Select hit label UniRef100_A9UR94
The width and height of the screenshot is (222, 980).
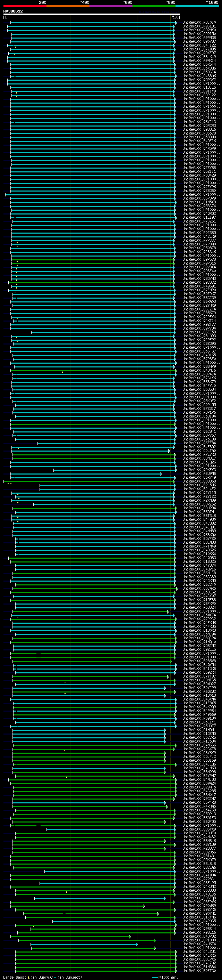(x=199, y=508)
